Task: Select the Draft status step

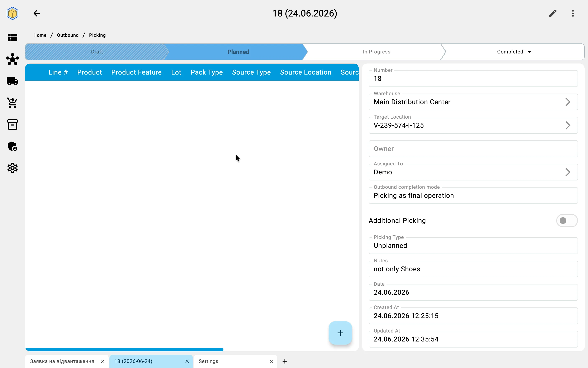Action: click(97, 52)
